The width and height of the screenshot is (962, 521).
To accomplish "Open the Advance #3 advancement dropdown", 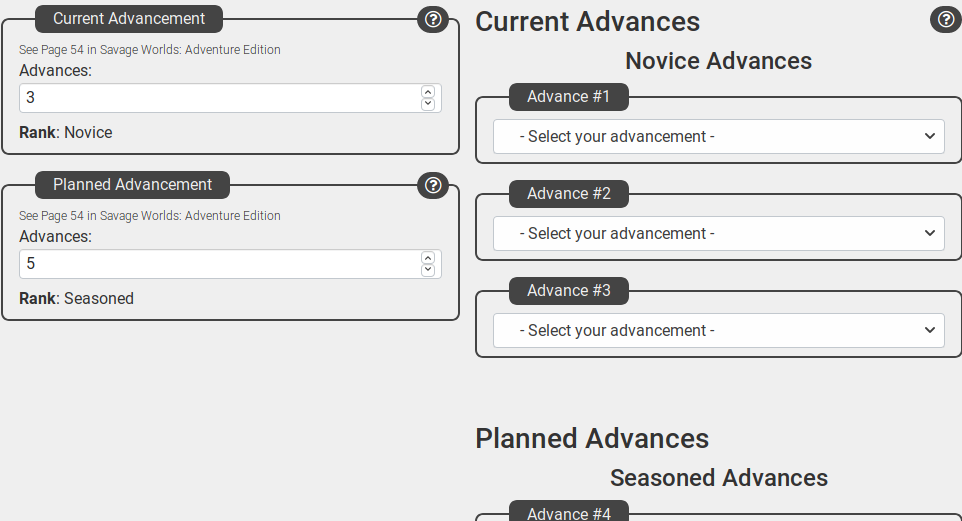I will [718, 330].
